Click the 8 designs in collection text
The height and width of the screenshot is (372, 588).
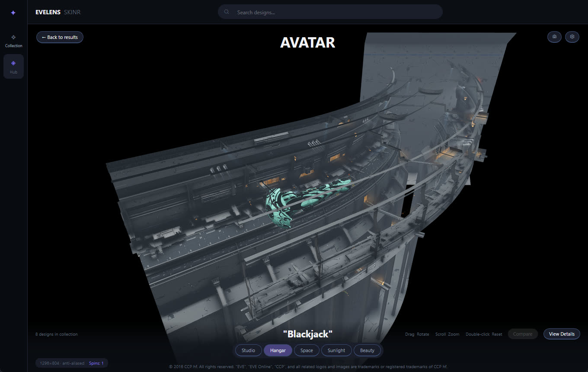point(57,334)
